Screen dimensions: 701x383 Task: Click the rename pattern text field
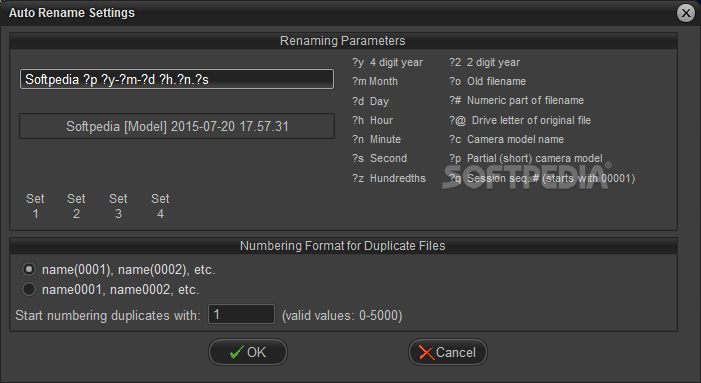[177, 79]
